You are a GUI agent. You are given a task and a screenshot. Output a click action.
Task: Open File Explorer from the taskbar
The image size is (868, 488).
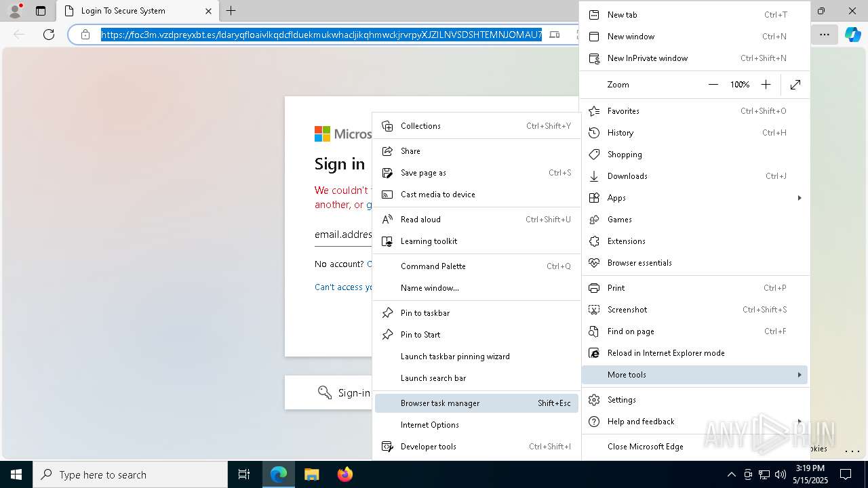(x=311, y=474)
